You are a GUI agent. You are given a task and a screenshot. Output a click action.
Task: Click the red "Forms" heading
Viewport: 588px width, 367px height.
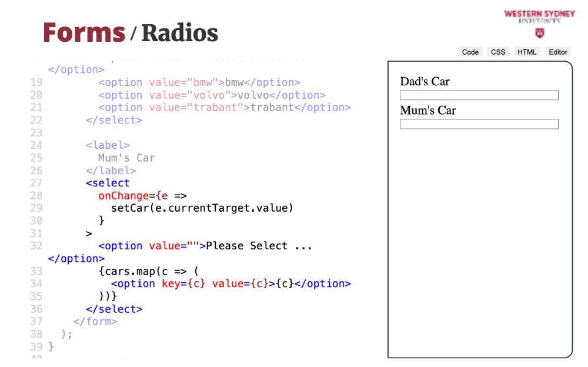[84, 32]
